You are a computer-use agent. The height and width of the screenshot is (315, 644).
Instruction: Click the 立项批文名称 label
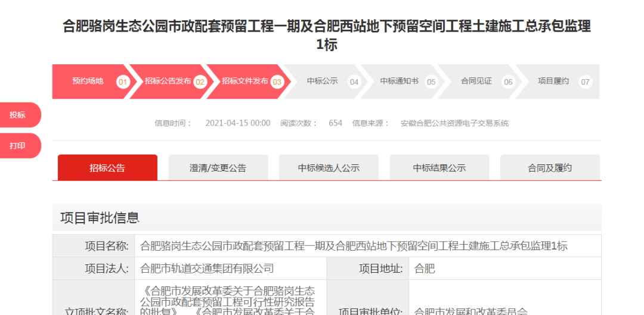pos(97,311)
